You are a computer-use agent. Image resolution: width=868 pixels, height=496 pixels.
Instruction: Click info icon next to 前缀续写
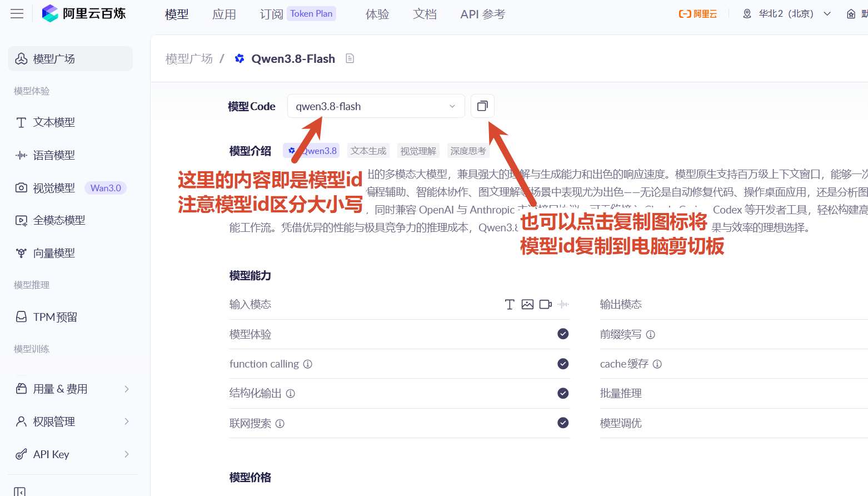coord(650,335)
